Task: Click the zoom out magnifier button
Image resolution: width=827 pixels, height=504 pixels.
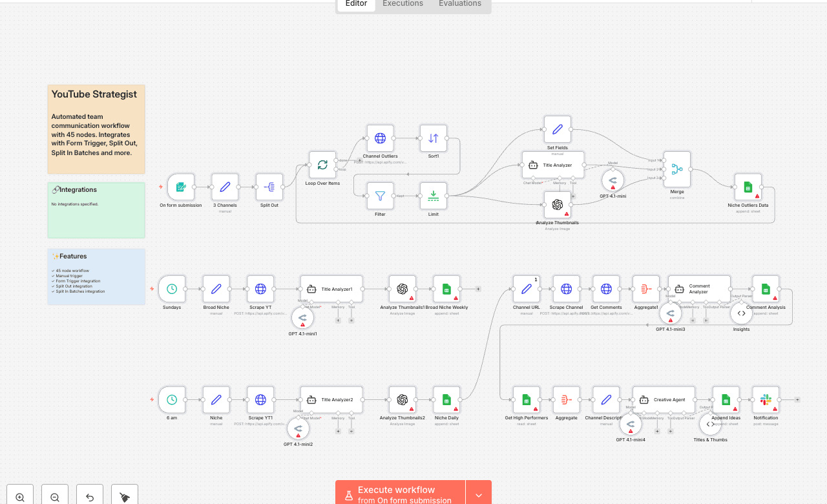Action: point(55,497)
